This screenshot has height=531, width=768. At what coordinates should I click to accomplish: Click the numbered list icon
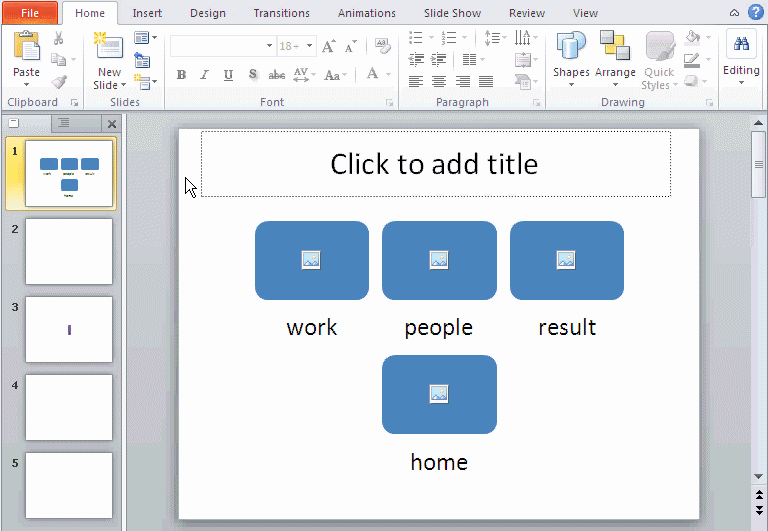click(x=449, y=38)
